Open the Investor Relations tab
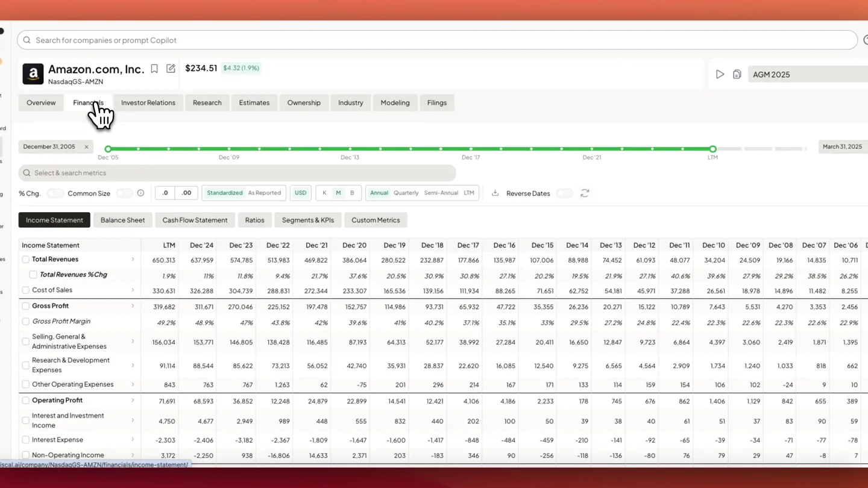Image resolution: width=868 pixels, height=488 pixels. click(148, 103)
